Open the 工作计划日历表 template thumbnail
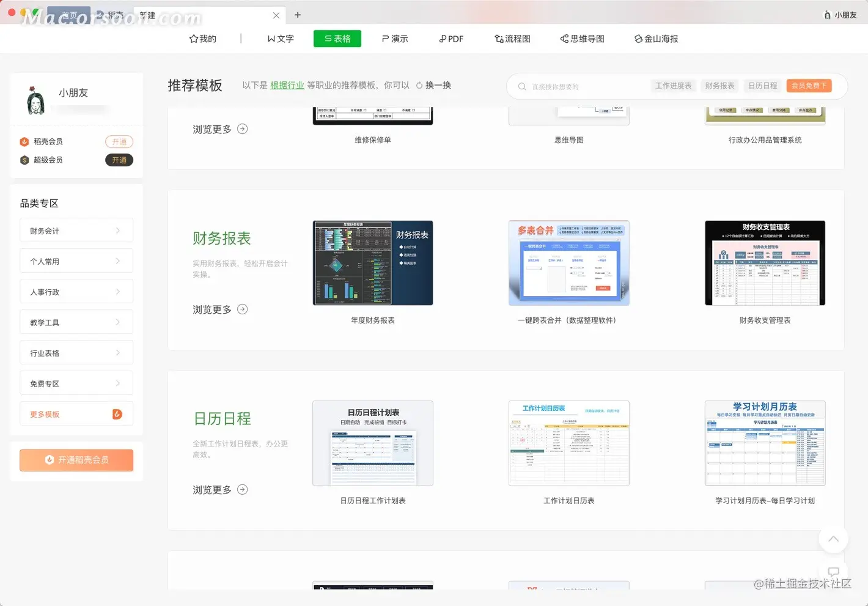 pyautogui.click(x=569, y=443)
